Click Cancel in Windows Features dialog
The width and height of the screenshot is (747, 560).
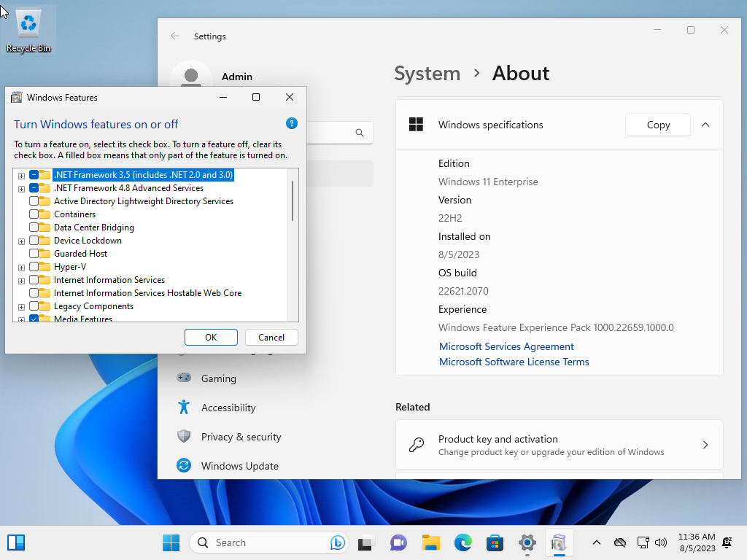(x=271, y=337)
